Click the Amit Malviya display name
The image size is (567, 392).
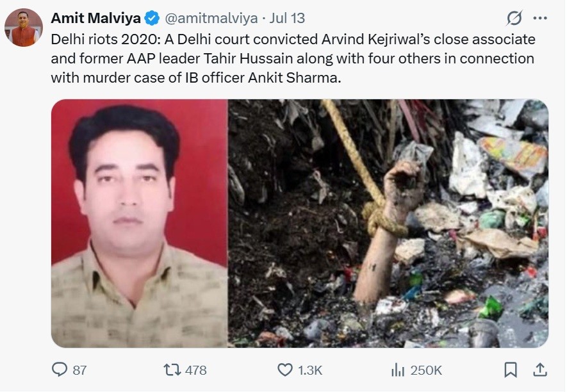coord(96,18)
